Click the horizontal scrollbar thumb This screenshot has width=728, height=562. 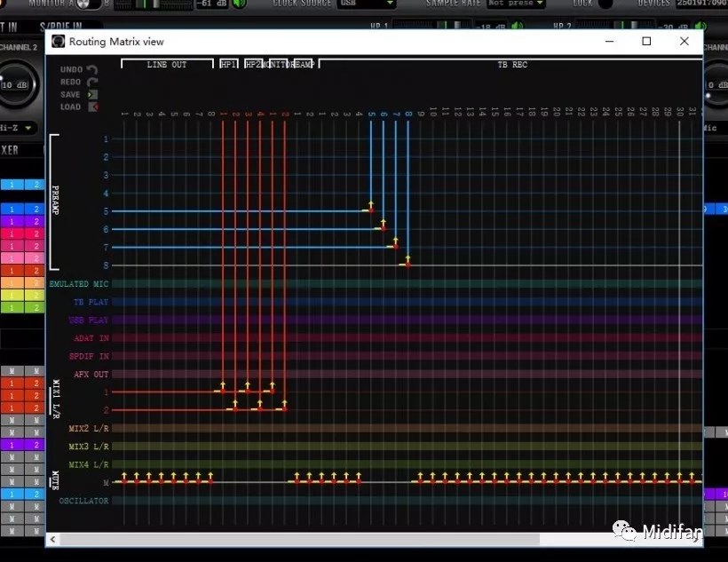pyautogui.click(x=299, y=539)
